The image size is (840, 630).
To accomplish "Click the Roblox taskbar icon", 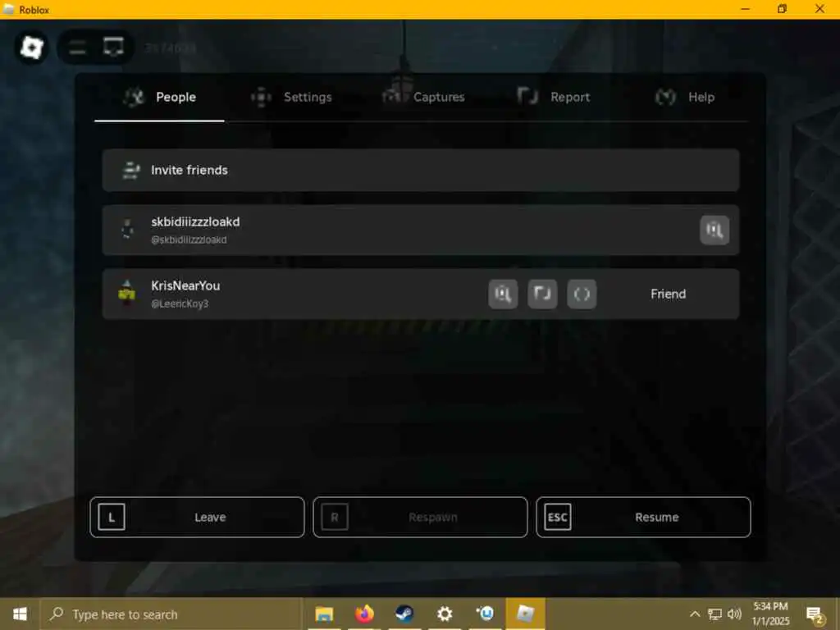I will coord(526,614).
